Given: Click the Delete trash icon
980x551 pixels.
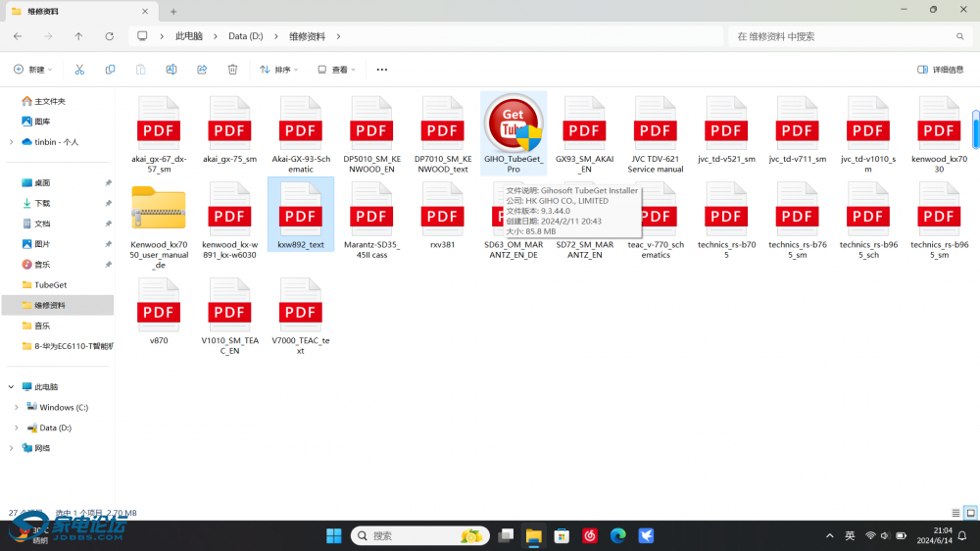Looking at the screenshot, I should 232,70.
